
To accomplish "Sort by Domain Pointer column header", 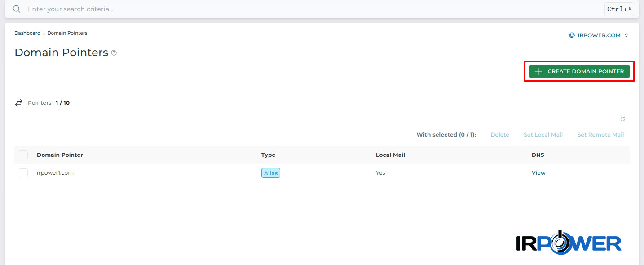I will pos(60,155).
